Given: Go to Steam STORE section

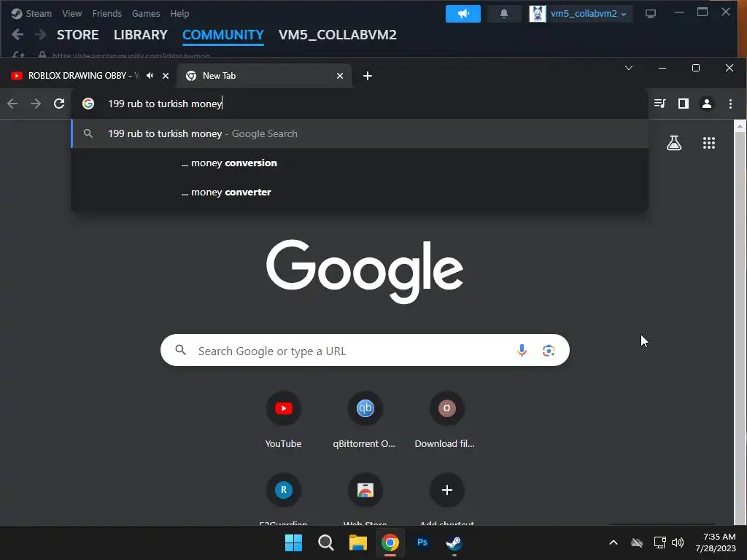Looking at the screenshot, I should [x=77, y=35].
